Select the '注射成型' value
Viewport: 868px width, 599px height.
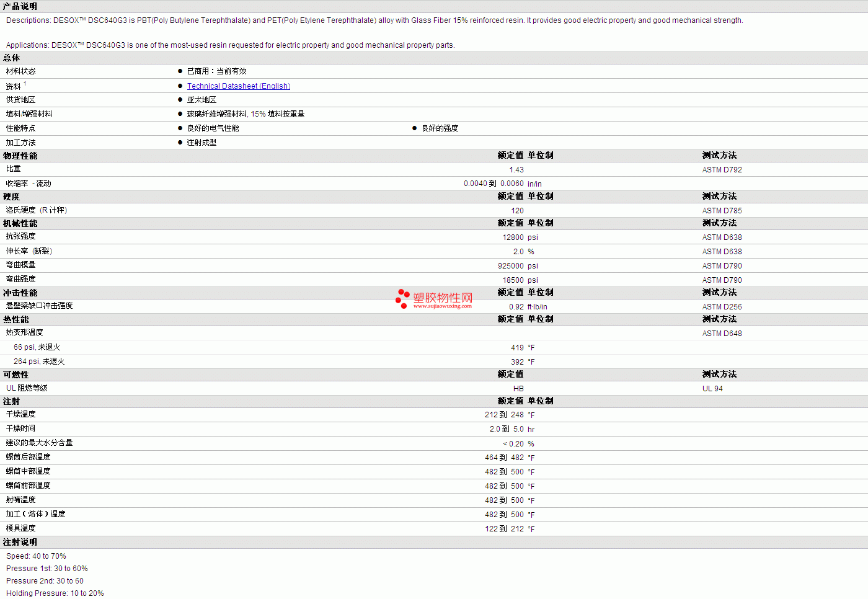click(202, 143)
